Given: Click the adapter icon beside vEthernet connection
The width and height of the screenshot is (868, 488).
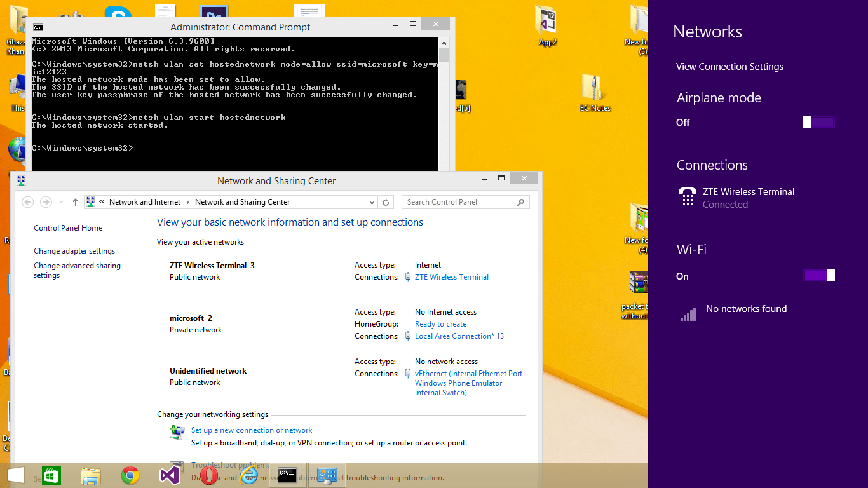Looking at the screenshot, I should tap(408, 374).
